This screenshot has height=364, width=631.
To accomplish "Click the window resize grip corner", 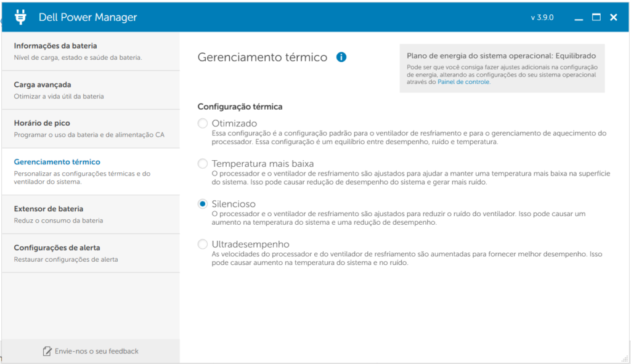I will [625, 358].
